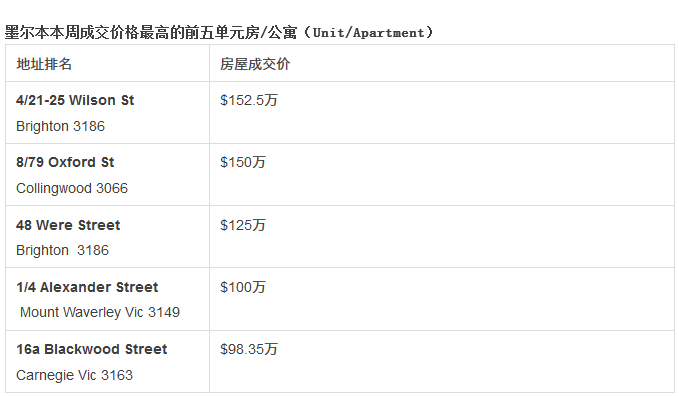Screen dimensions: 679x396
Task: Click the address 1/4 Alexander Street
Action: click(x=87, y=287)
